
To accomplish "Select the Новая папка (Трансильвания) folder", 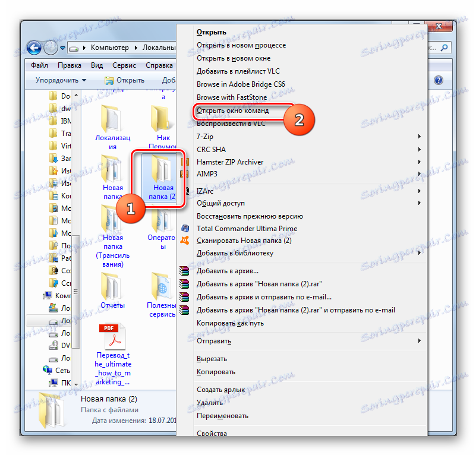I will click(112, 237).
